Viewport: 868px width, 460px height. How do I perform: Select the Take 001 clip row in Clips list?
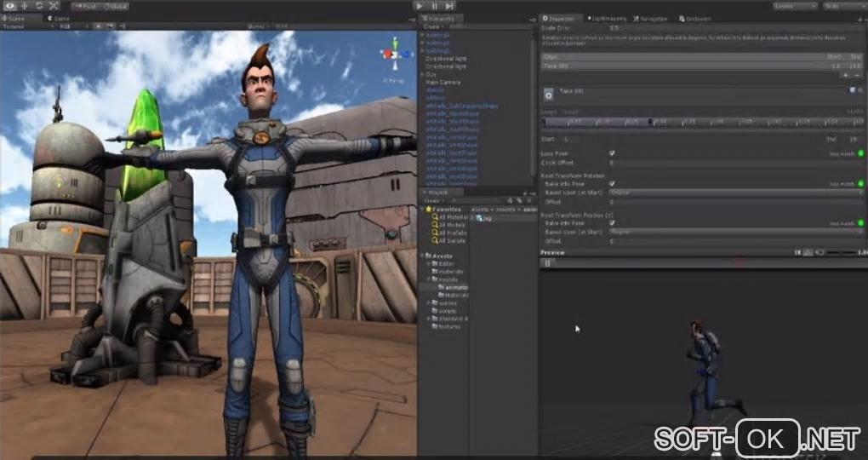point(702,66)
